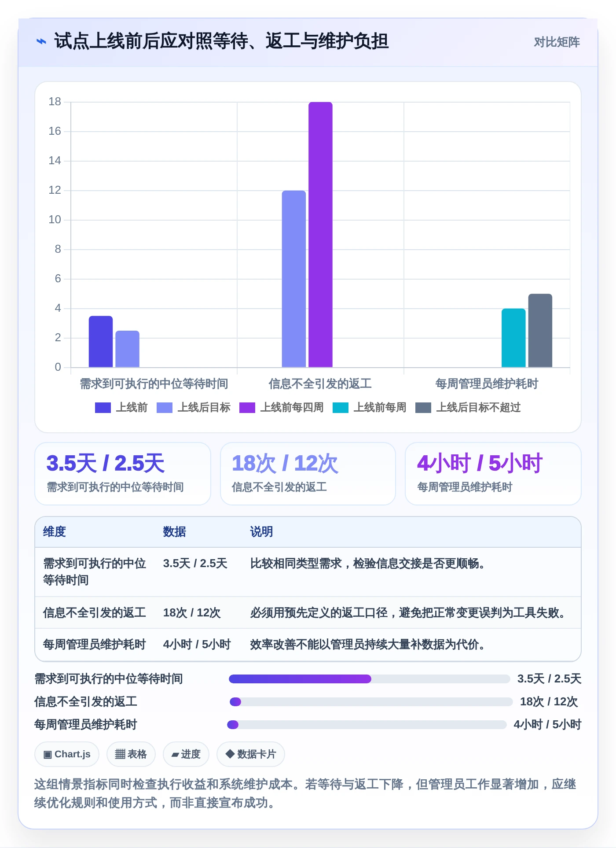Click the 2.5 light blue bar in chart
616x848 pixels.
point(128,349)
